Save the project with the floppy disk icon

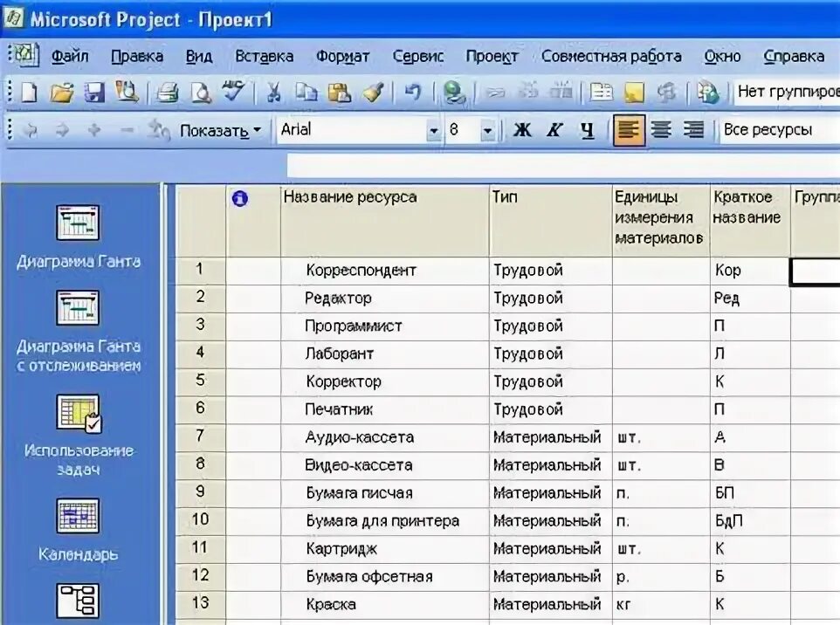(x=94, y=93)
